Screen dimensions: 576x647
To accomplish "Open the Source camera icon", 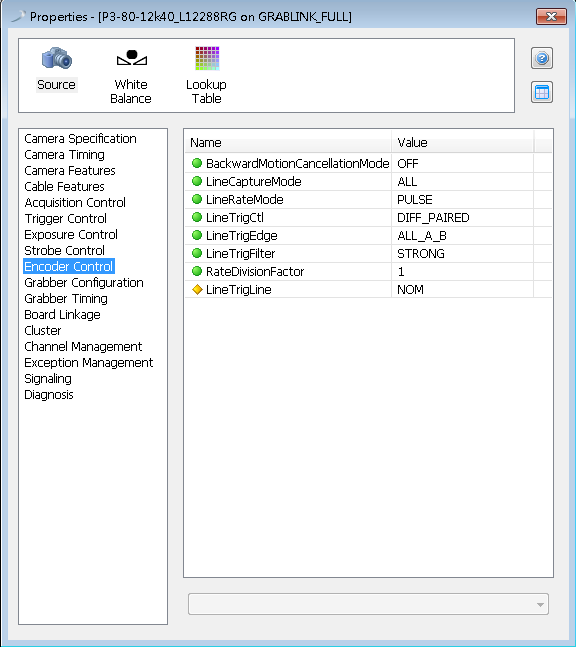I will (57, 58).
